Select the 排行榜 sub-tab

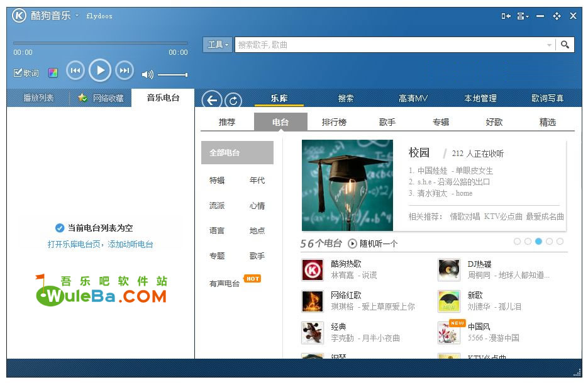pos(334,122)
